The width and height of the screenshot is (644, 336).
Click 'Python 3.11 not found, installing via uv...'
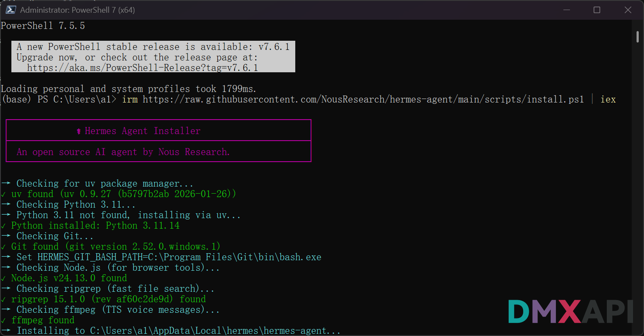pos(121,215)
